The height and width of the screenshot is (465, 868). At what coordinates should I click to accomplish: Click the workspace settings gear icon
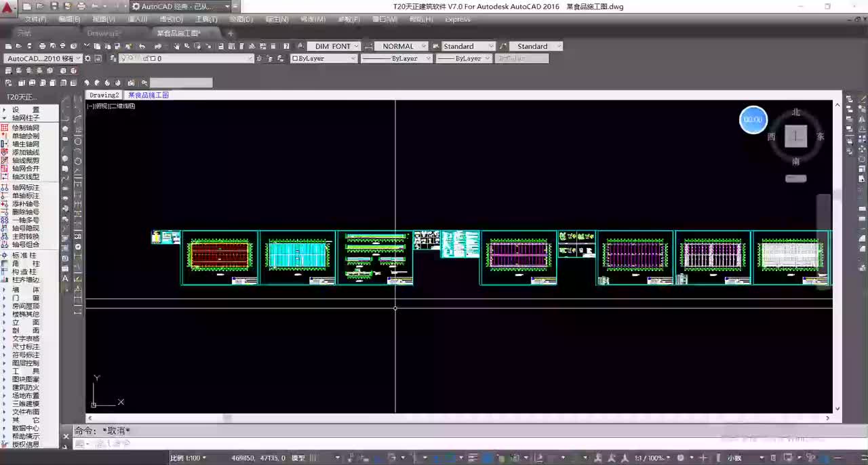tap(88, 58)
